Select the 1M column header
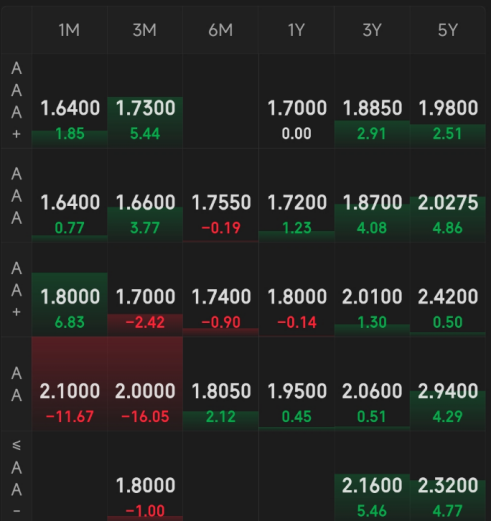Image resolution: width=491 pixels, height=522 pixels. click(69, 30)
